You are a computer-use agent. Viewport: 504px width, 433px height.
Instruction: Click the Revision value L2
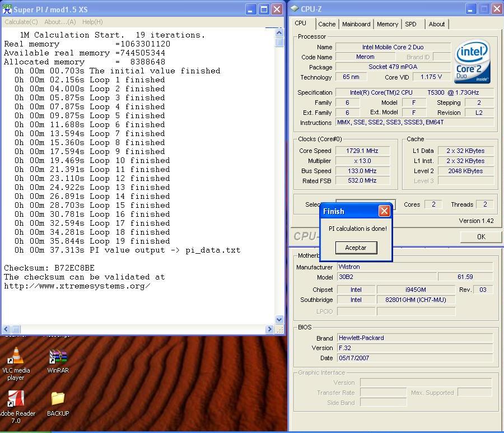click(x=479, y=113)
